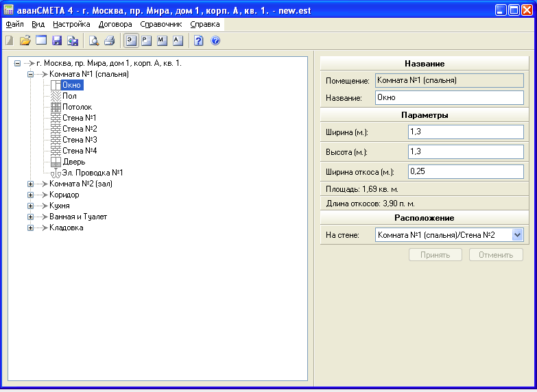
Task: Switch to the 'М' view toolbar button
Action: pyautogui.click(x=162, y=41)
